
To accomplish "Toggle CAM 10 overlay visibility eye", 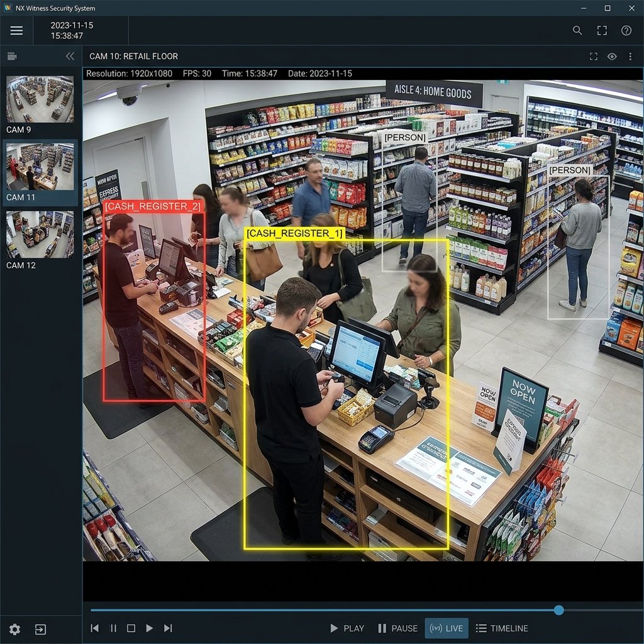I will click(x=612, y=56).
